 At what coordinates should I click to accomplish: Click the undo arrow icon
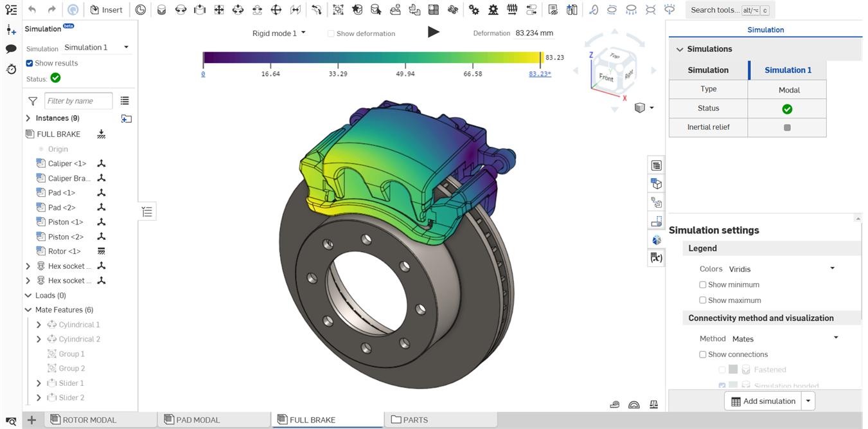click(32, 10)
